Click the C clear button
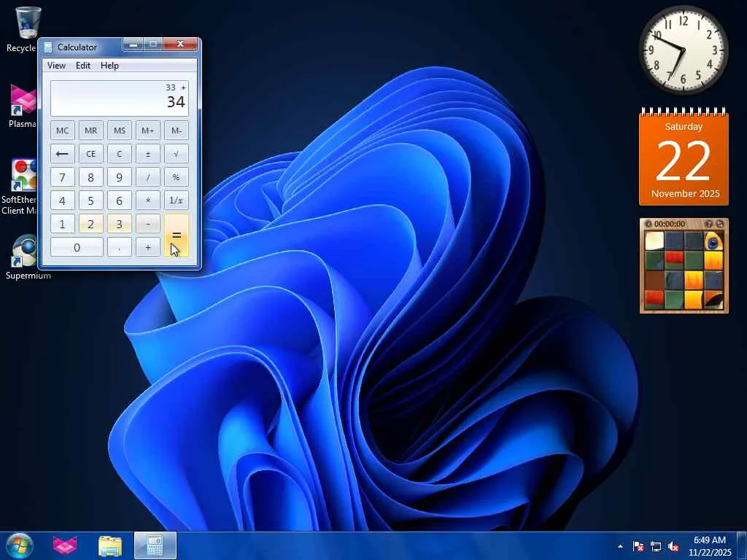Screen dimensions: 747x560 pyautogui.click(x=120, y=154)
